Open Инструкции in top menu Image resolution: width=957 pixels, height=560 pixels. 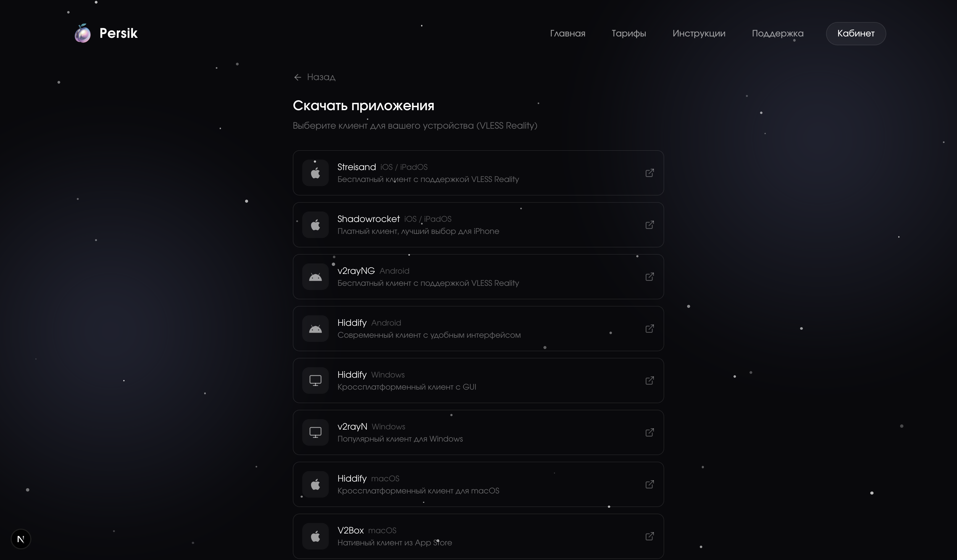[699, 33]
